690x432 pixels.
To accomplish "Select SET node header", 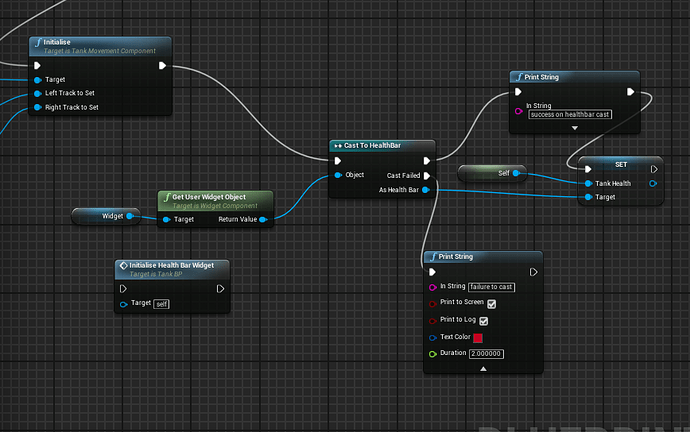I will [621, 164].
